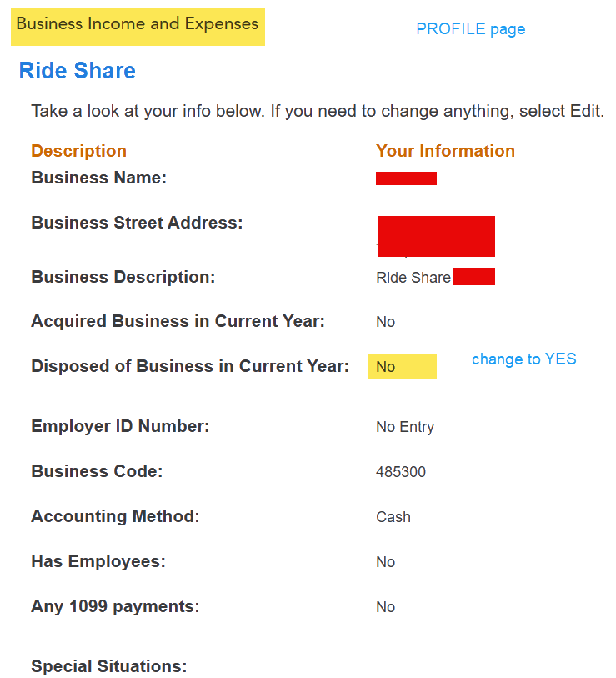Click the 'Your Information' column header
The image size is (616, 678).
click(445, 151)
